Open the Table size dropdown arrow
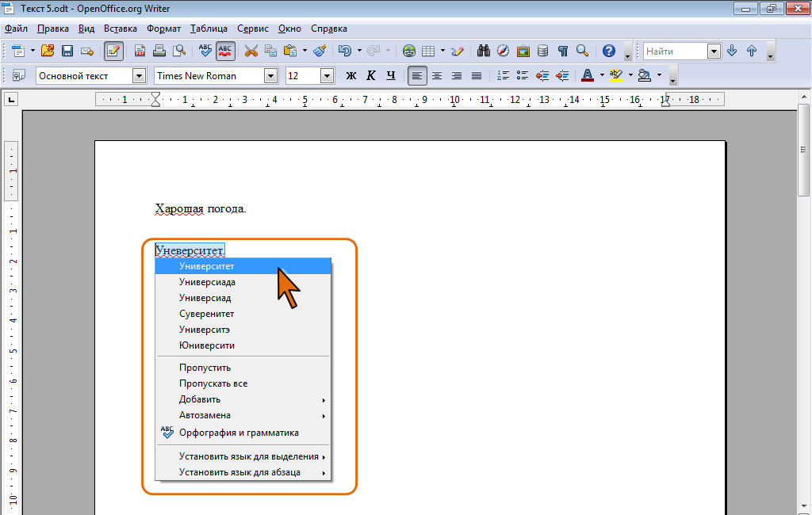Viewport: 812px width, 515px height. 442,51
